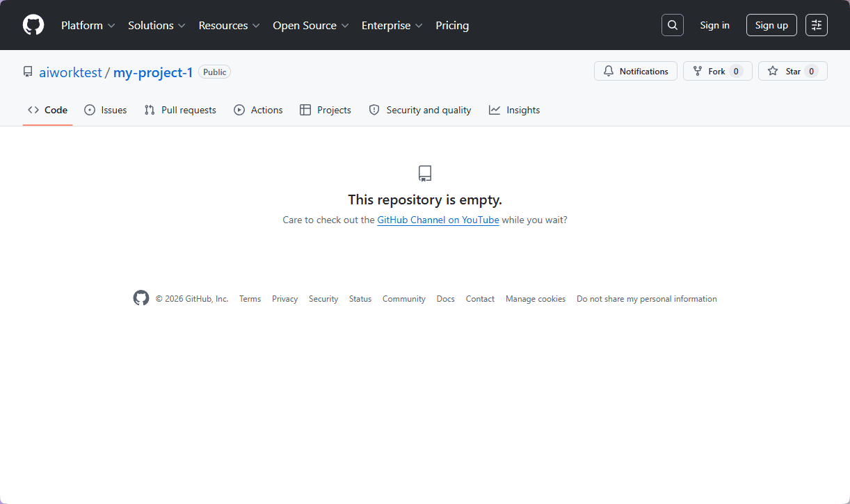Click the repository book icon beside aiworktest
This screenshot has height=504, width=850.
click(x=28, y=72)
